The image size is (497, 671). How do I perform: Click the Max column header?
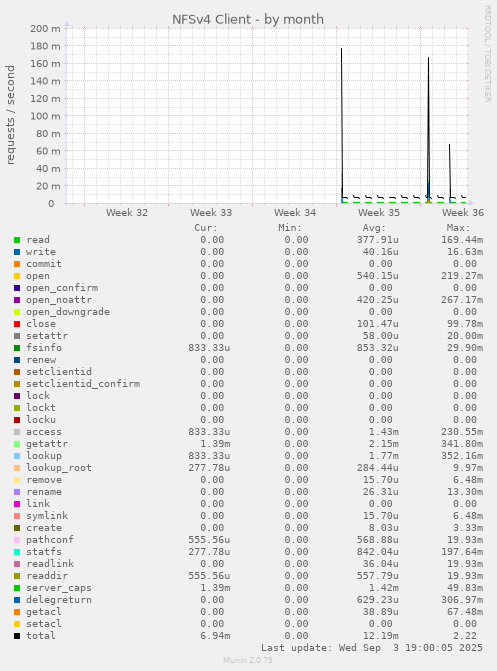tap(458, 228)
